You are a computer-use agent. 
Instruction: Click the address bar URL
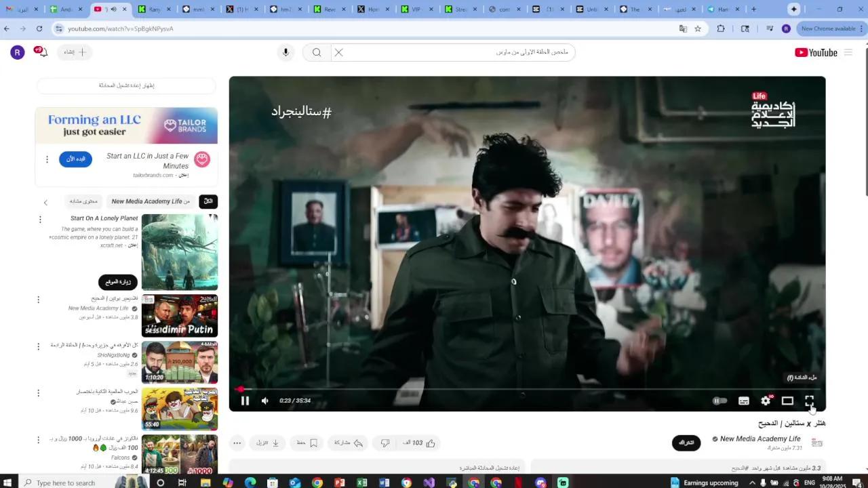click(x=121, y=28)
